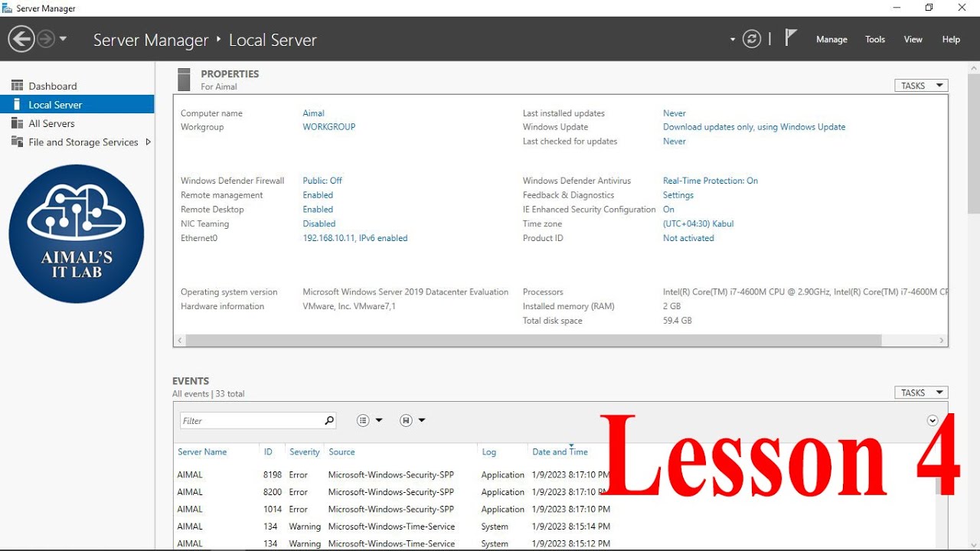Click Remote Desktop Enabled link

coord(318,210)
